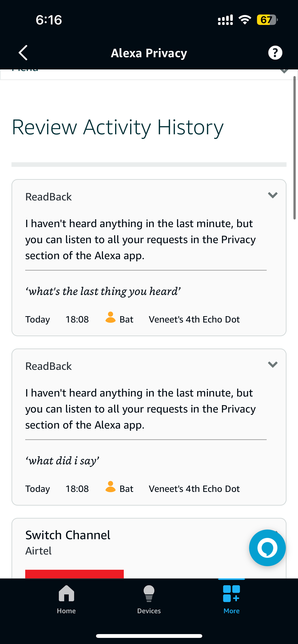298x644 pixels.
Task: Select the 'what did i say' transcript
Action: 62,461
